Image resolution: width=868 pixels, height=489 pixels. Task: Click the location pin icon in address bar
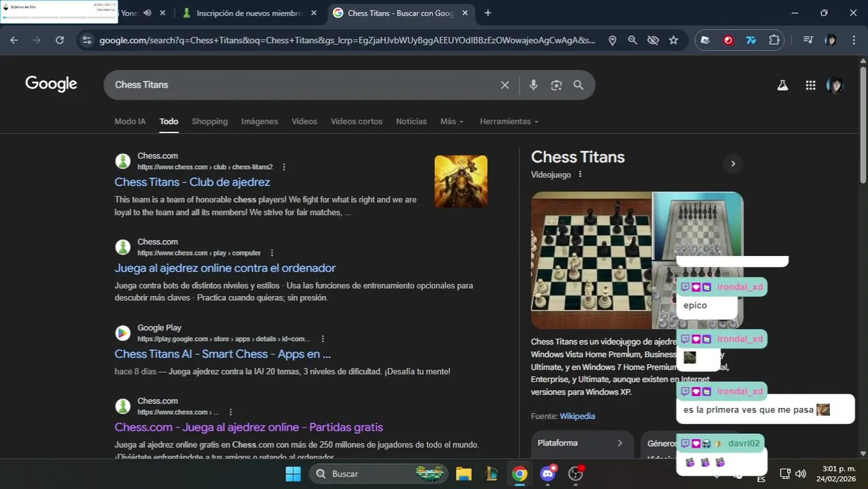(612, 40)
